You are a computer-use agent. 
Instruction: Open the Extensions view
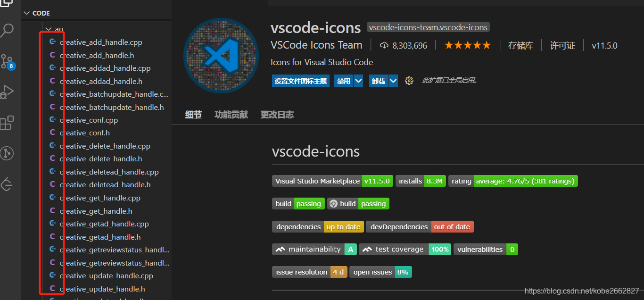[7, 122]
